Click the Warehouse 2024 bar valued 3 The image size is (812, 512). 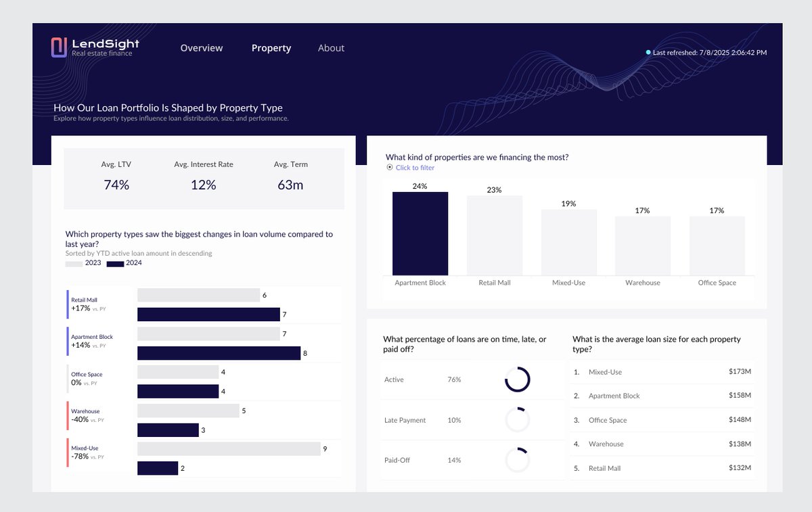coord(168,430)
